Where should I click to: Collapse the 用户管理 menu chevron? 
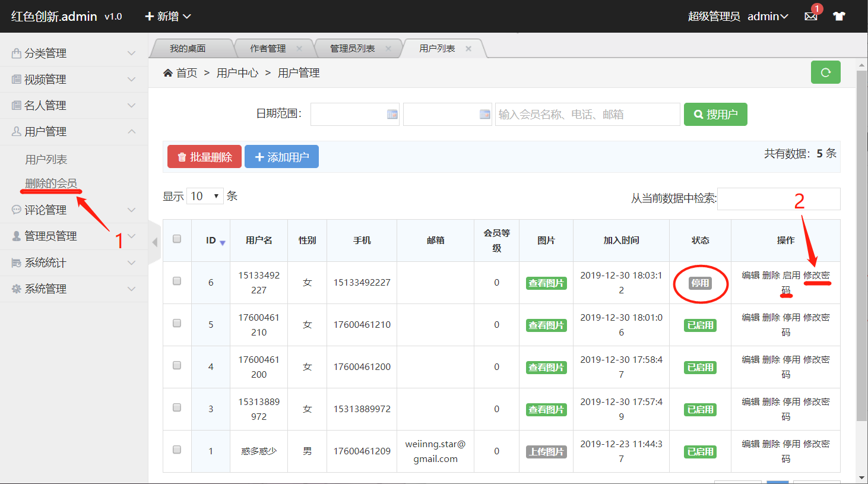[x=132, y=131]
